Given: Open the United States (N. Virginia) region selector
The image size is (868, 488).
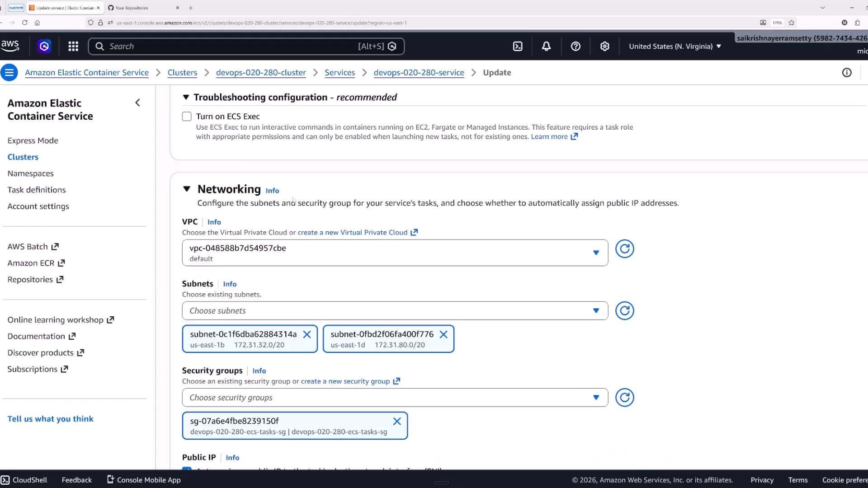Looking at the screenshot, I should point(675,46).
